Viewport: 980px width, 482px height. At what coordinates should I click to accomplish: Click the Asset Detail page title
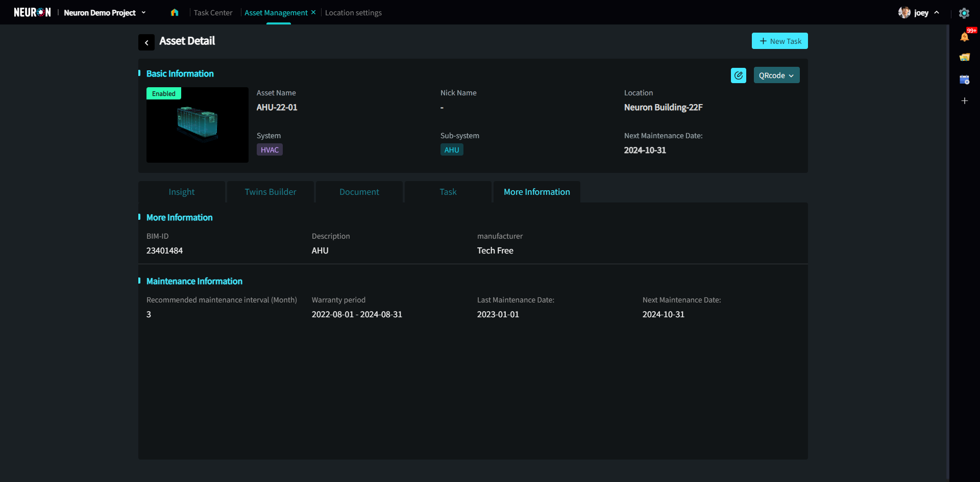187,41
